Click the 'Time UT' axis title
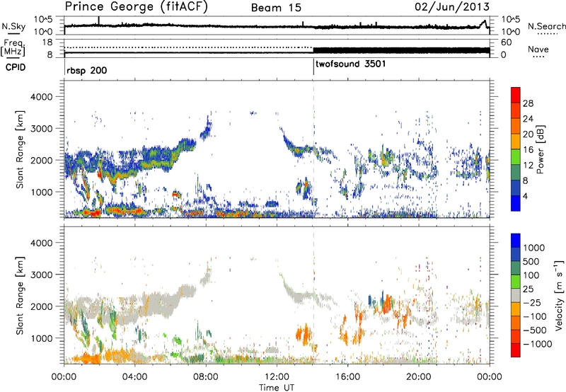The height and width of the screenshot is (392, 566). coord(277,387)
